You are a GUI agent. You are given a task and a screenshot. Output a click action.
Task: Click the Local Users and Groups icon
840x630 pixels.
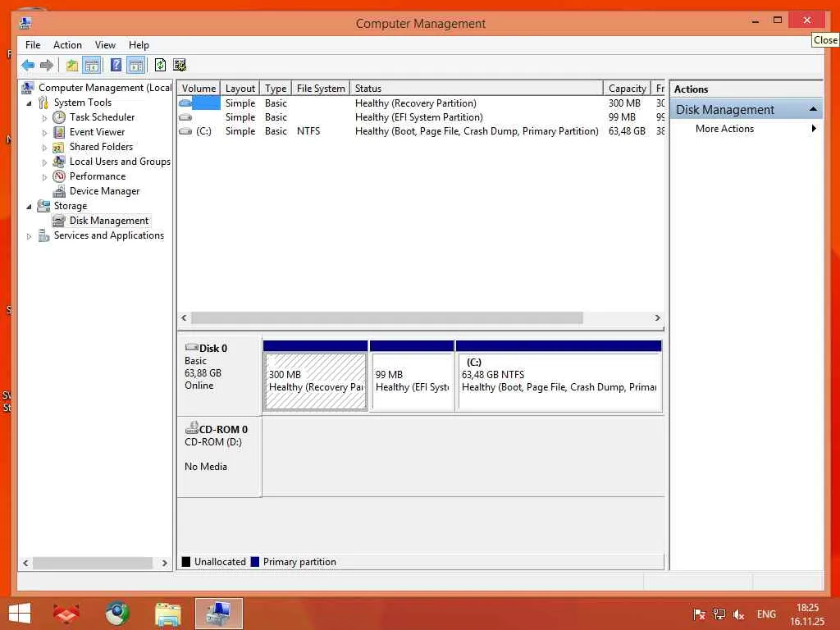(x=59, y=162)
